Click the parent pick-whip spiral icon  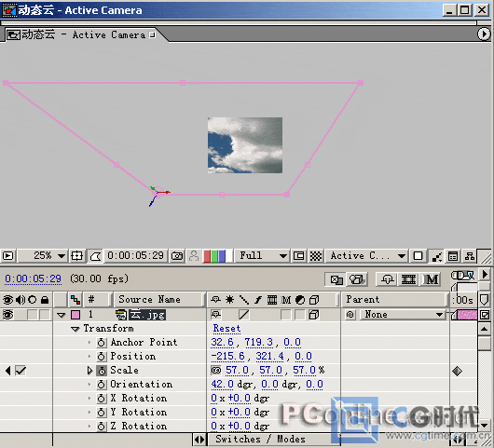point(350,315)
